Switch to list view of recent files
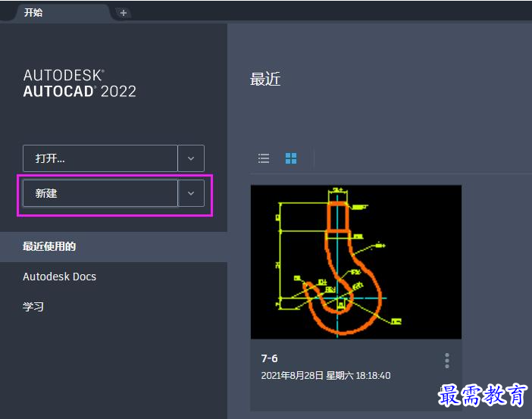Viewport: 532px width, 419px height. click(x=264, y=158)
